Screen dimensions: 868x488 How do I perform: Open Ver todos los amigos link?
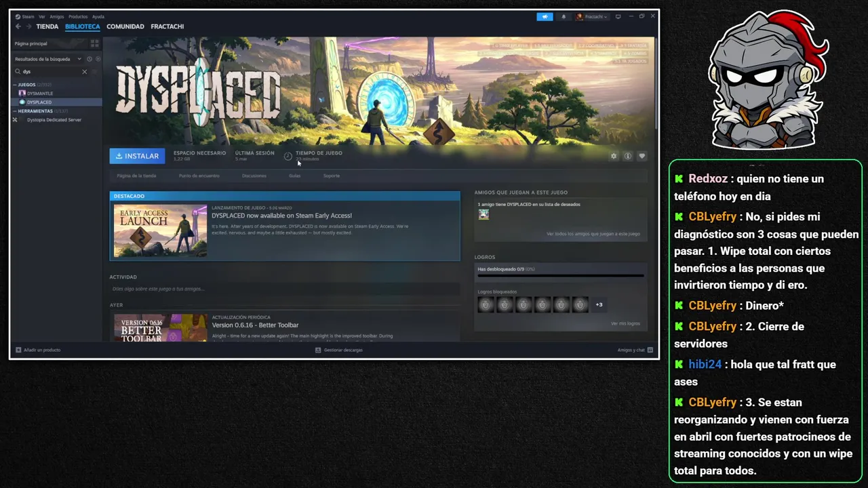coord(593,234)
